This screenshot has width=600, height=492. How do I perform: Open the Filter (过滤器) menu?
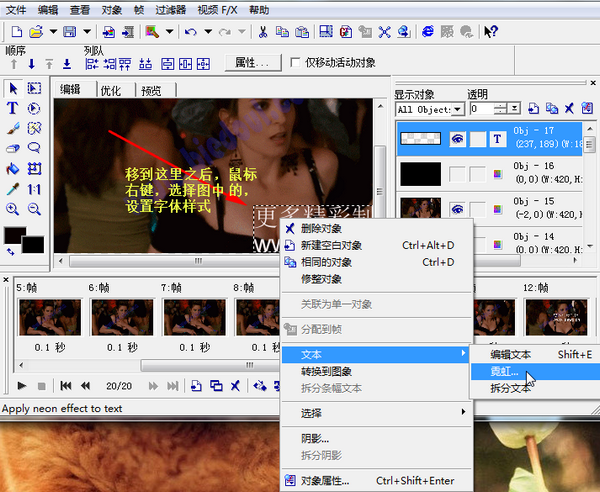[x=170, y=10]
